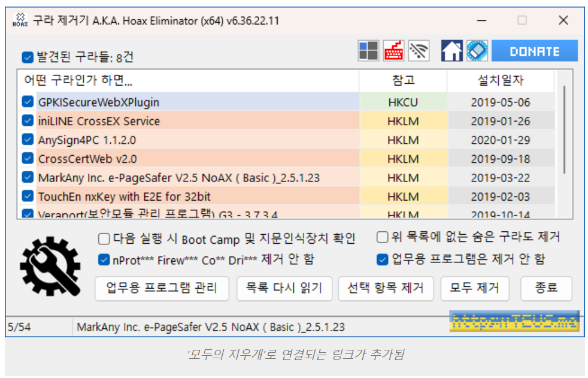Image resolution: width=588 pixels, height=378 pixels.
Task: Click the HOAX app icon in title bar
Action: [x=20, y=20]
